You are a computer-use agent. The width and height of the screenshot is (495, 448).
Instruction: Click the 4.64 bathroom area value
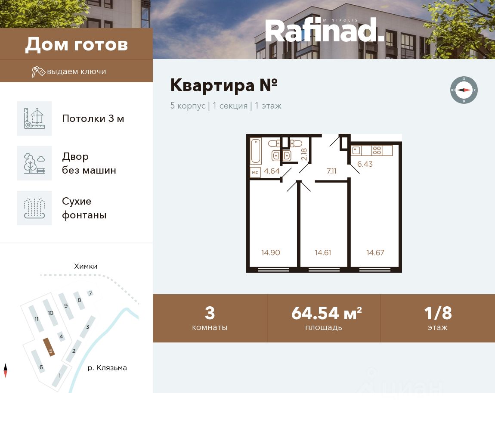point(272,171)
